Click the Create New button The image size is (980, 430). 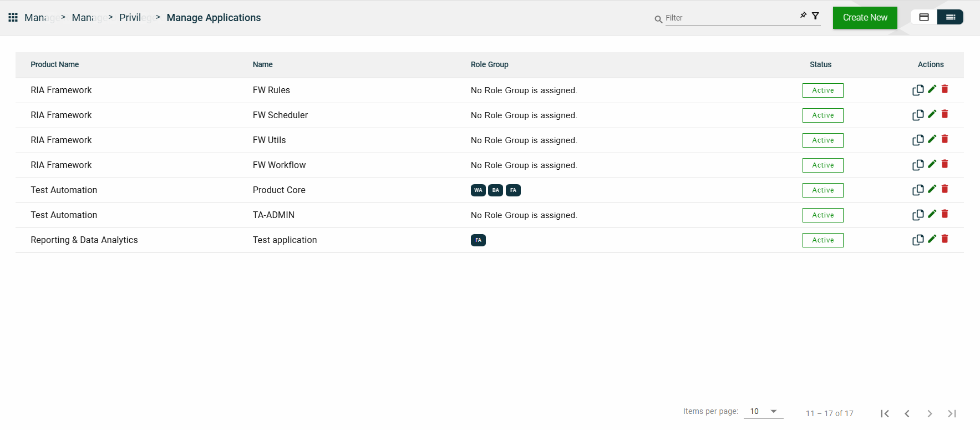click(x=865, y=18)
